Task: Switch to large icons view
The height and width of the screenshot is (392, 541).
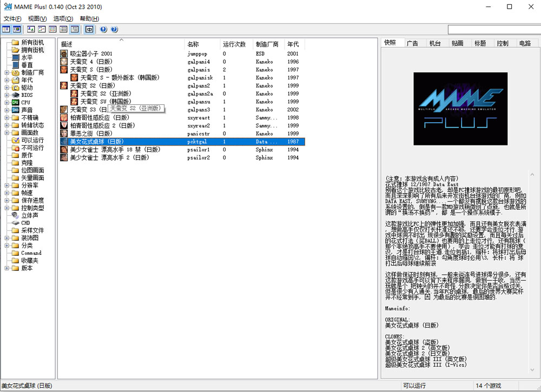Action: coord(31,29)
